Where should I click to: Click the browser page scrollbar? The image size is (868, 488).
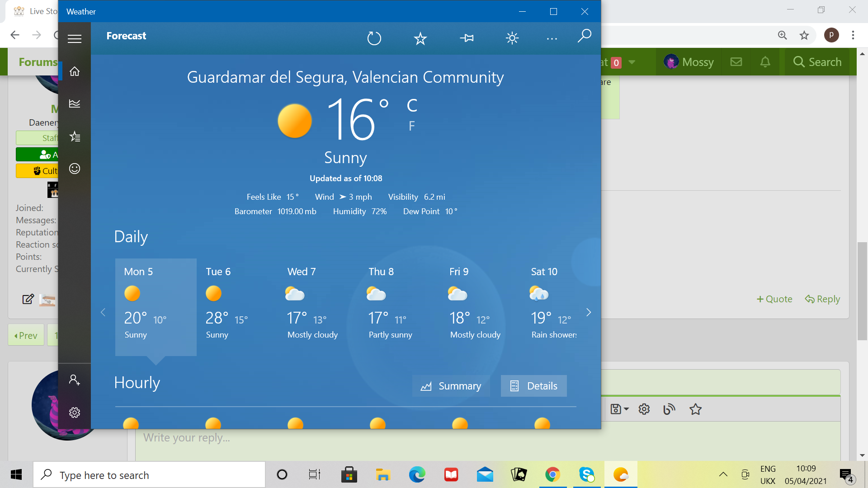pyautogui.click(x=862, y=291)
